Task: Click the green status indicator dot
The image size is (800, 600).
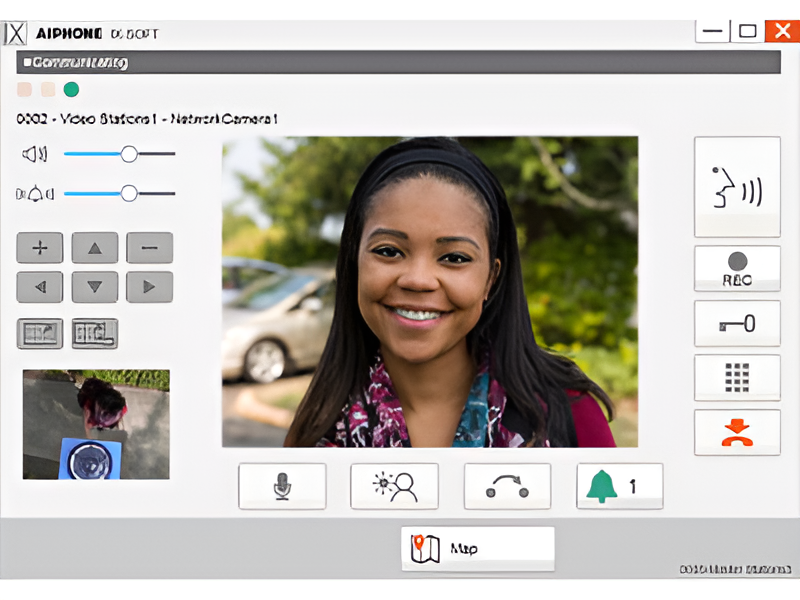Action: point(71,89)
